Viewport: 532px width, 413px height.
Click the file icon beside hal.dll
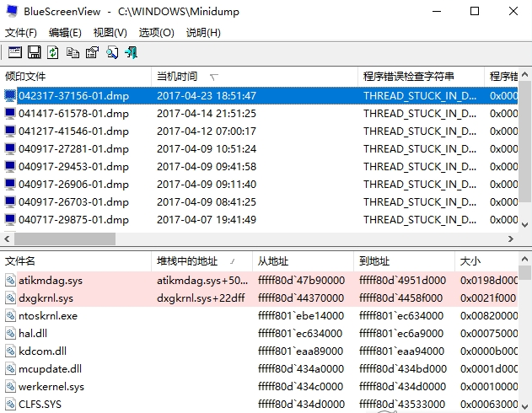[10, 333]
